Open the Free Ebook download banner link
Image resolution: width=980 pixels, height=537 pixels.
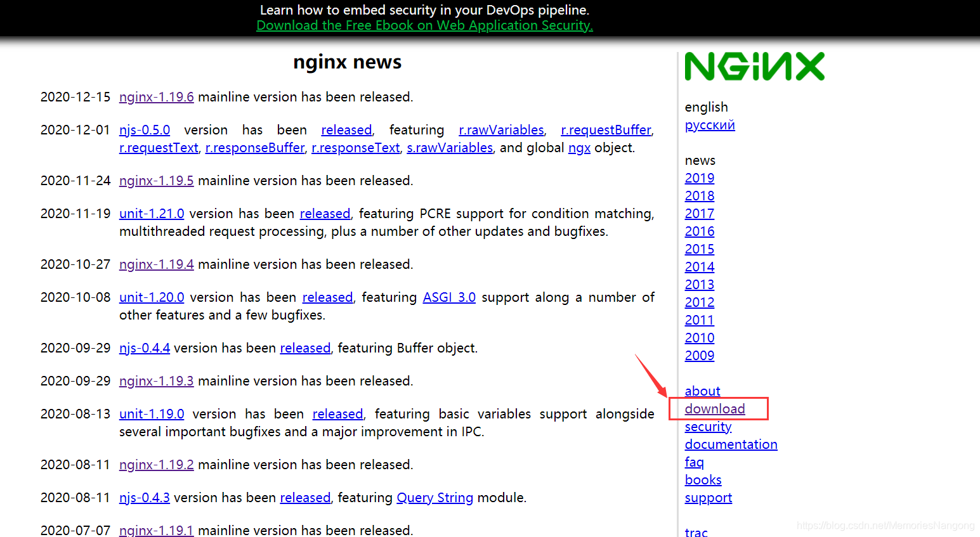pyautogui.click(x=424, y=25)
